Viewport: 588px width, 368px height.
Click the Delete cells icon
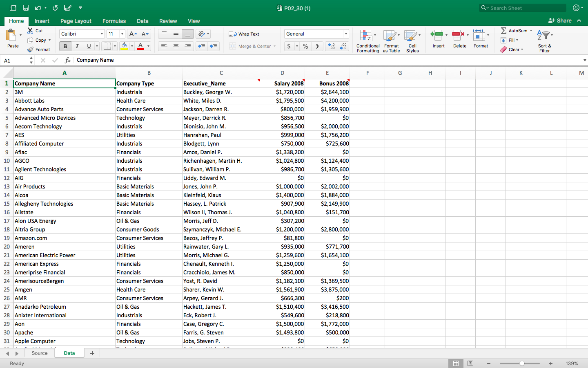458,35
